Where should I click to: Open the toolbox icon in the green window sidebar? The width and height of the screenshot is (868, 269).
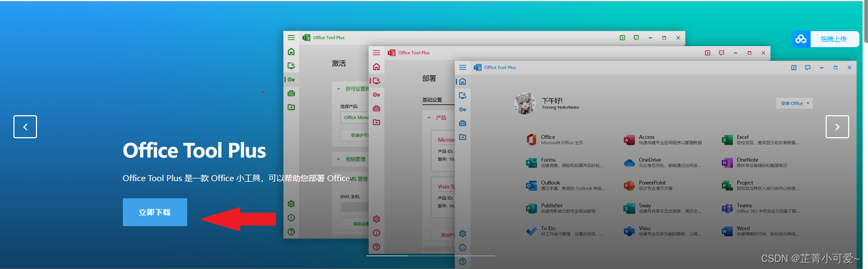(291, 93)
